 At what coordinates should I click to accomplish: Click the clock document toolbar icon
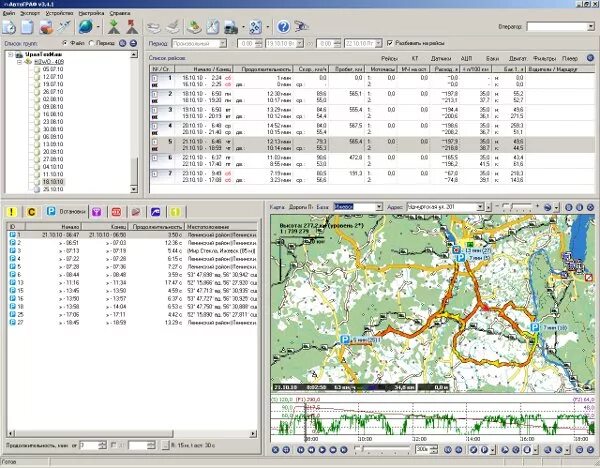point(9,27)
